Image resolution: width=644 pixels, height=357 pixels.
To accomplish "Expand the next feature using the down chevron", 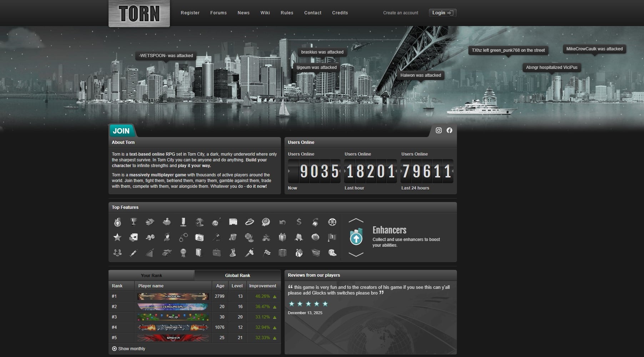I will [356, 254].
